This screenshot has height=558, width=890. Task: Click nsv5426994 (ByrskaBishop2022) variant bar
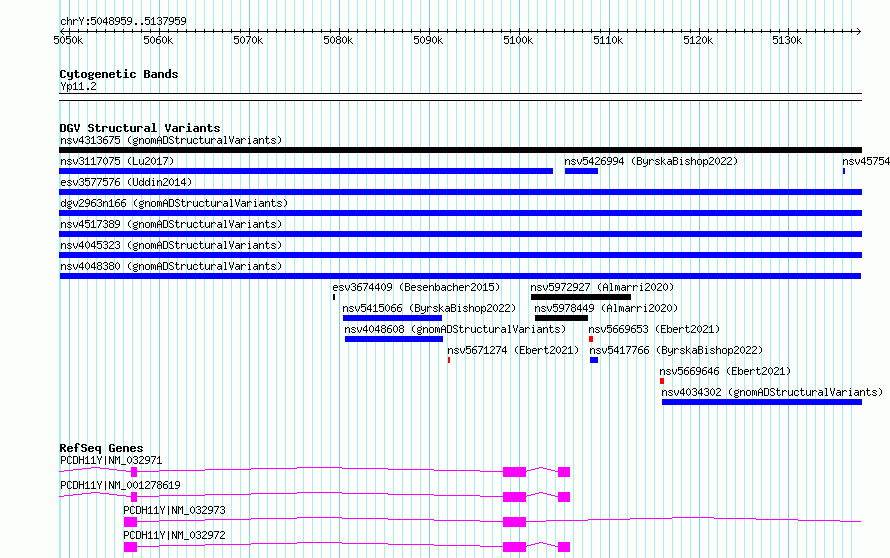tap(581, 171)
